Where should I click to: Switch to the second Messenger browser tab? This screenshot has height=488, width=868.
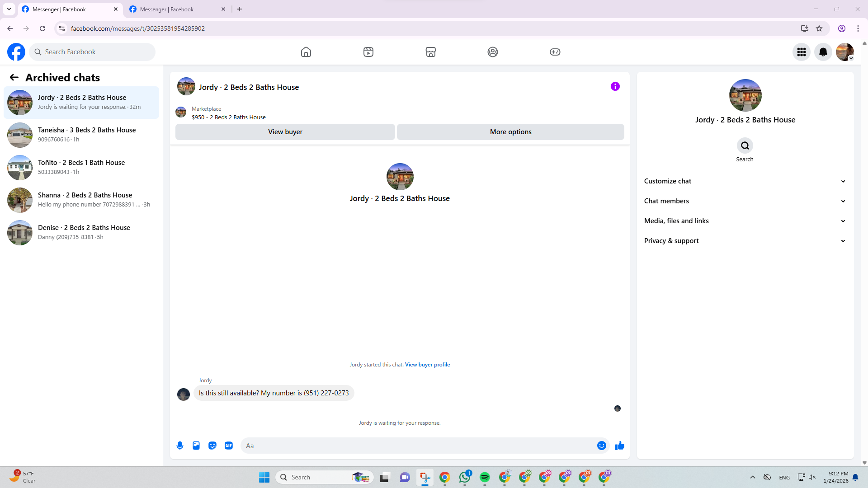coord(176,9)
